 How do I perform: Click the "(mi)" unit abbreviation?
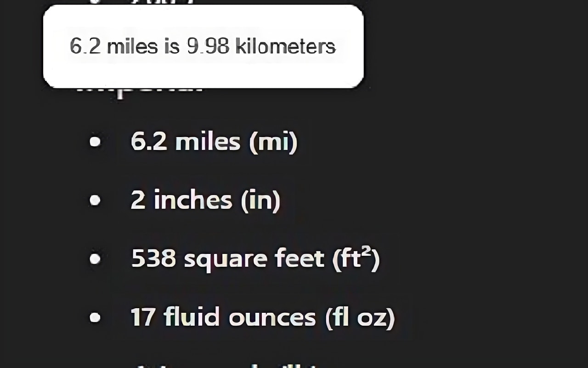[273, 142]
